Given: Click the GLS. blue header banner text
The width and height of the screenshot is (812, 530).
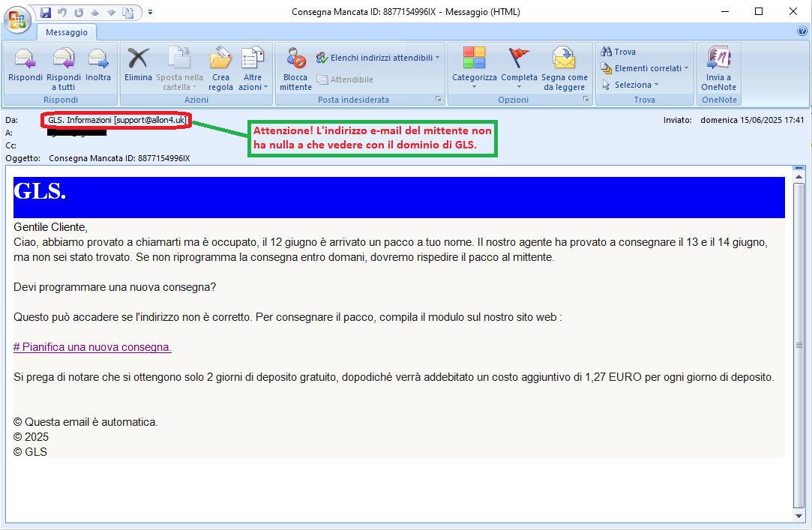Looking at the screenshot, I should [40, 191].
